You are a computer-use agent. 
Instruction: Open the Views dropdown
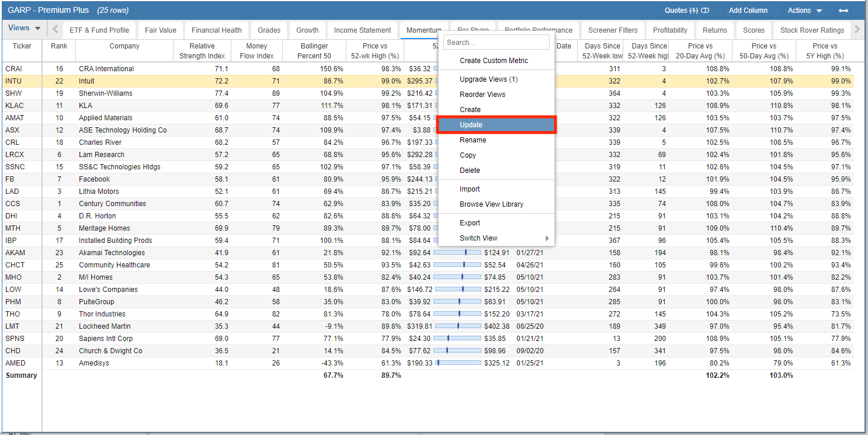point(24,28)
